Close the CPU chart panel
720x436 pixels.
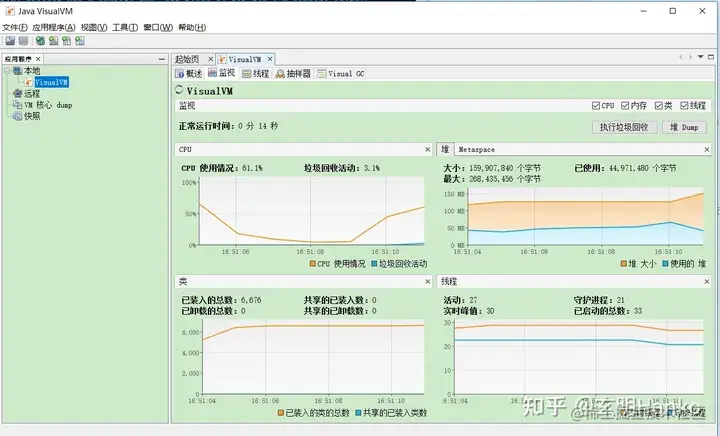tap(428, 150)
